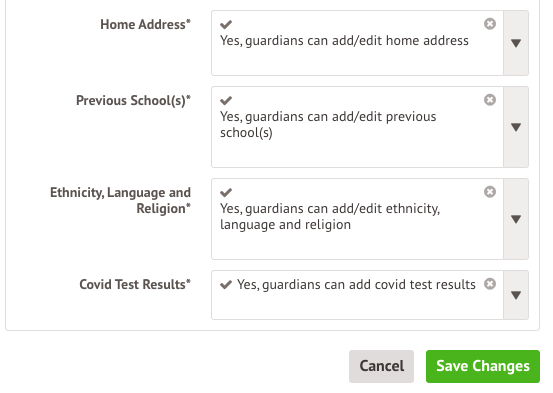
Task: Click the Home Address field label
Action: pyautogui.click(x=145, y=24)
